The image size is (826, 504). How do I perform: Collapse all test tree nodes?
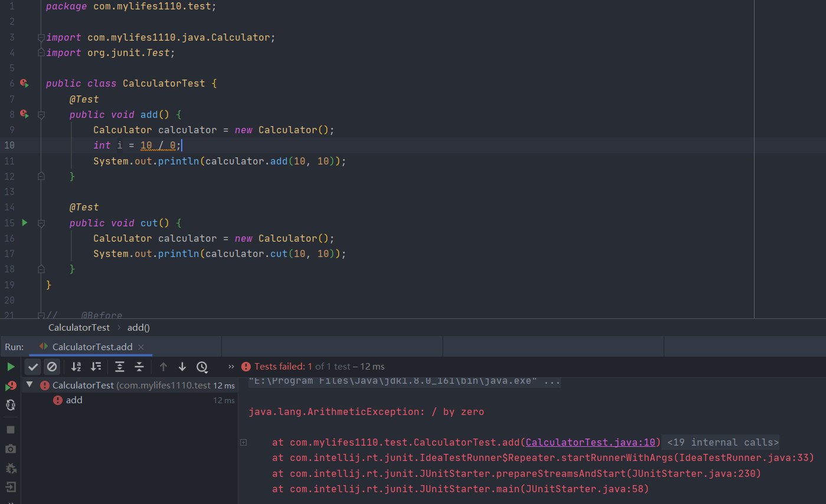click(x=139, y=367)
